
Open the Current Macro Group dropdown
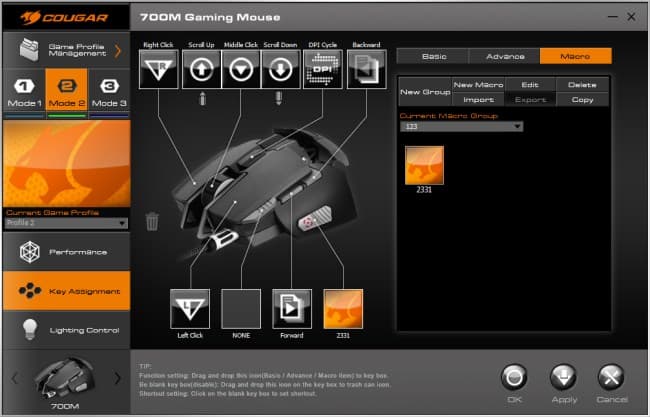click(x=461, y=126)
